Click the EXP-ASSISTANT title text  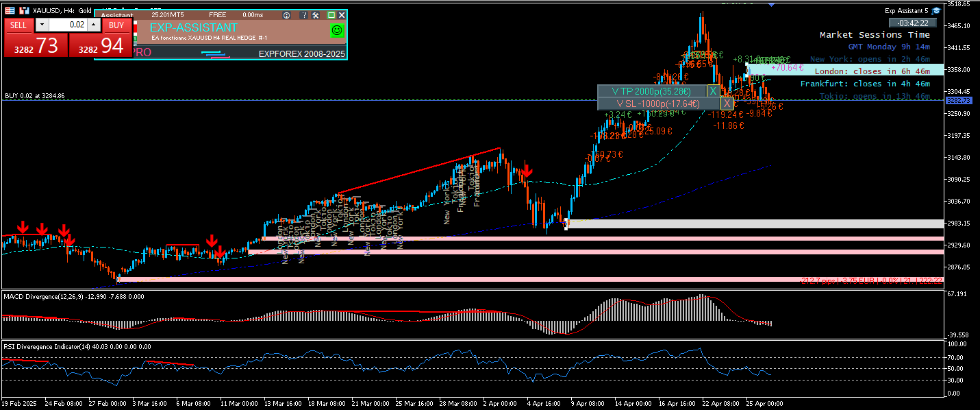click(194, 28)
